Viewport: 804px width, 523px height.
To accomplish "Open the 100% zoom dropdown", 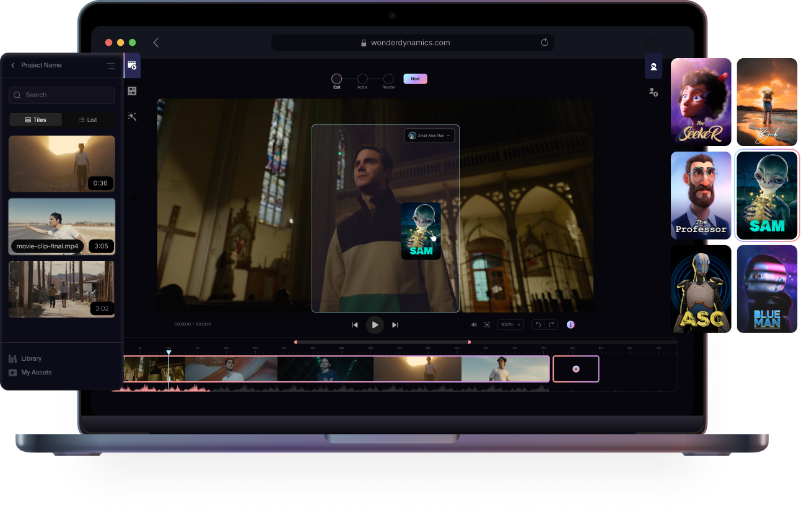I will coord(510,325).
